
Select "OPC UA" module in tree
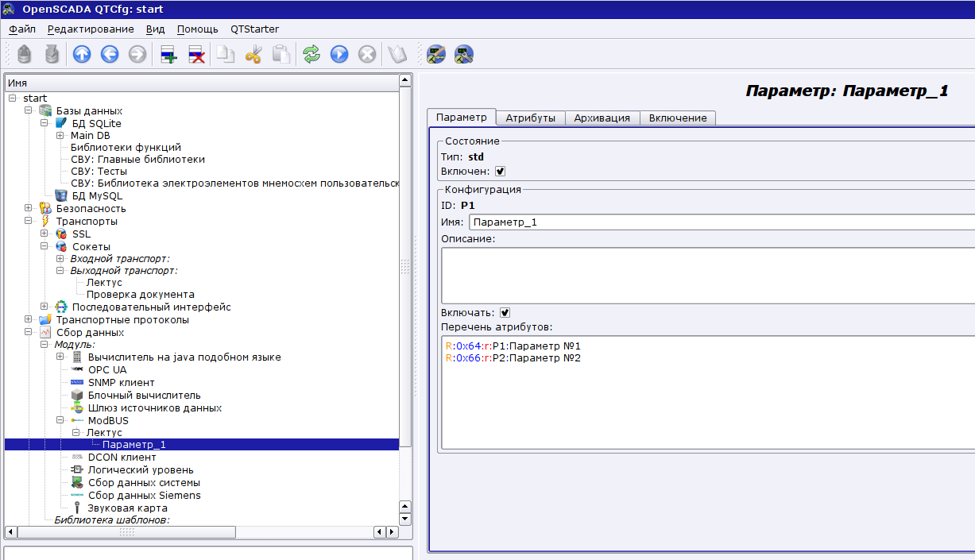[x=106, y=369]
